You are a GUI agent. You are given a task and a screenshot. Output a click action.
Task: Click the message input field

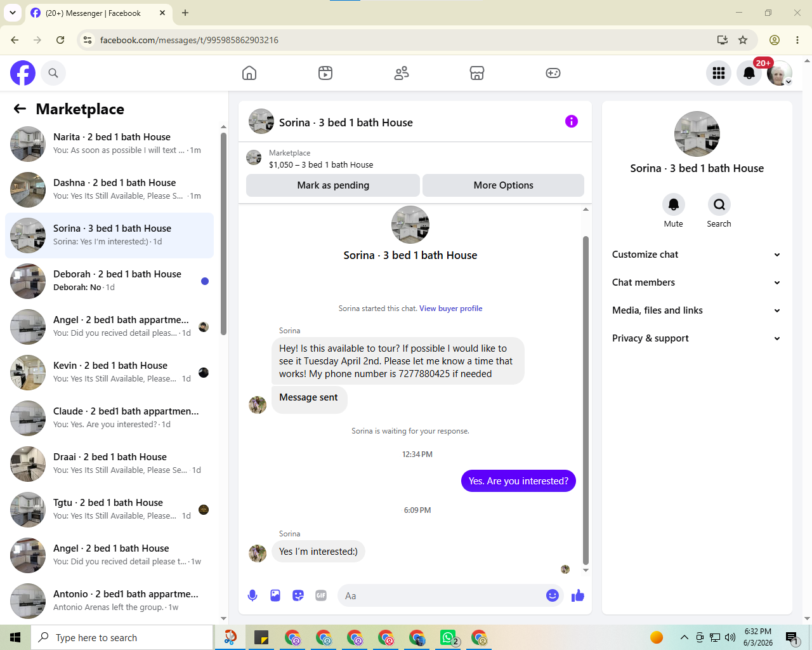pyautogui.click(x=442, y=595)
